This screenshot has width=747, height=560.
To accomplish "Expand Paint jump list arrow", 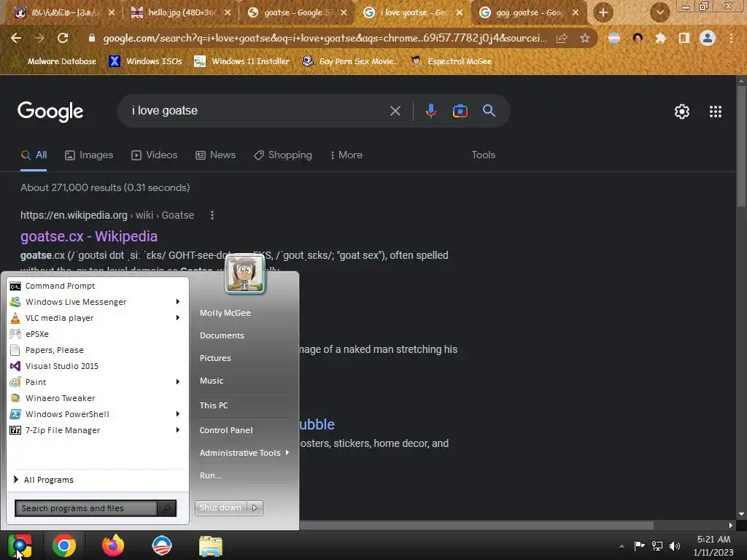I will 178,382.
